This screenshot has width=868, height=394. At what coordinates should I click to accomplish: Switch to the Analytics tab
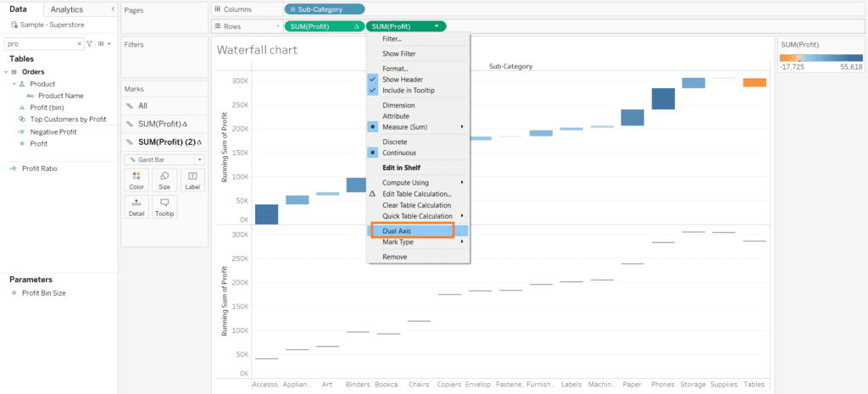66,9
